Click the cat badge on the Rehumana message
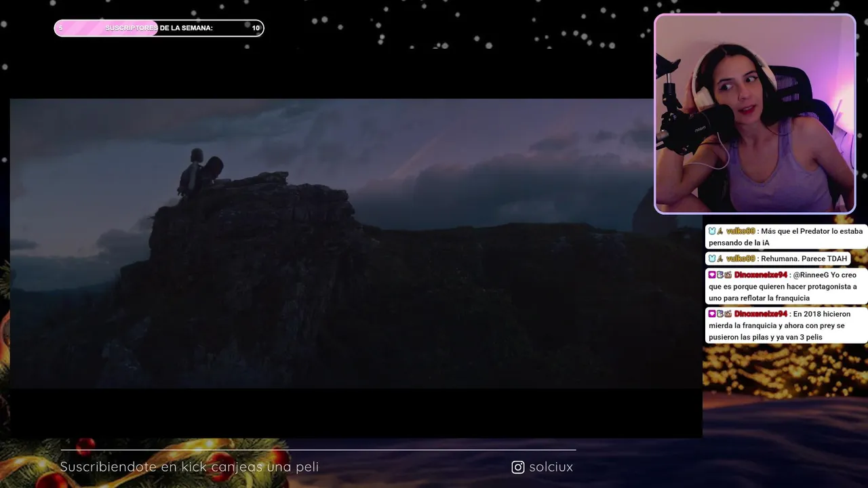Screen dimensions: 868x488 (x=712, y=258)
